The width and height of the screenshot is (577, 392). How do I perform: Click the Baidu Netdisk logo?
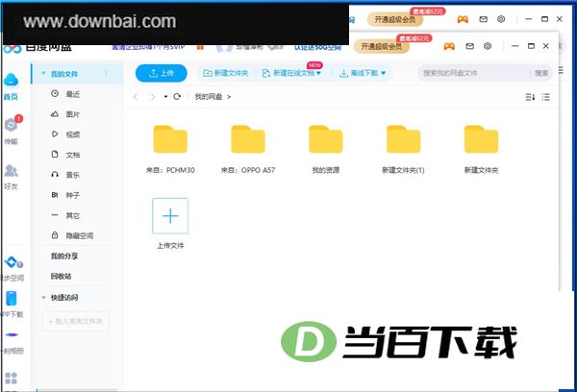click(x=13, y=49)
